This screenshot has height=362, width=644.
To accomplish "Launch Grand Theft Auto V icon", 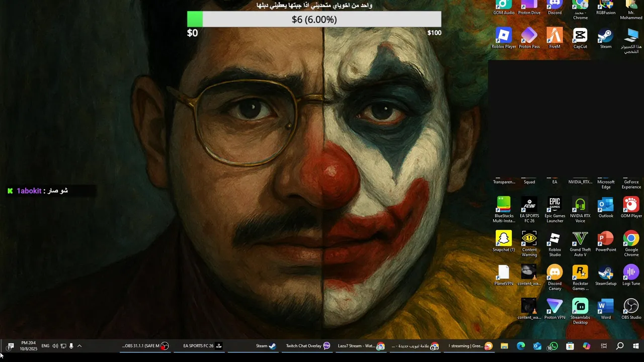I will tap(580, 243).
